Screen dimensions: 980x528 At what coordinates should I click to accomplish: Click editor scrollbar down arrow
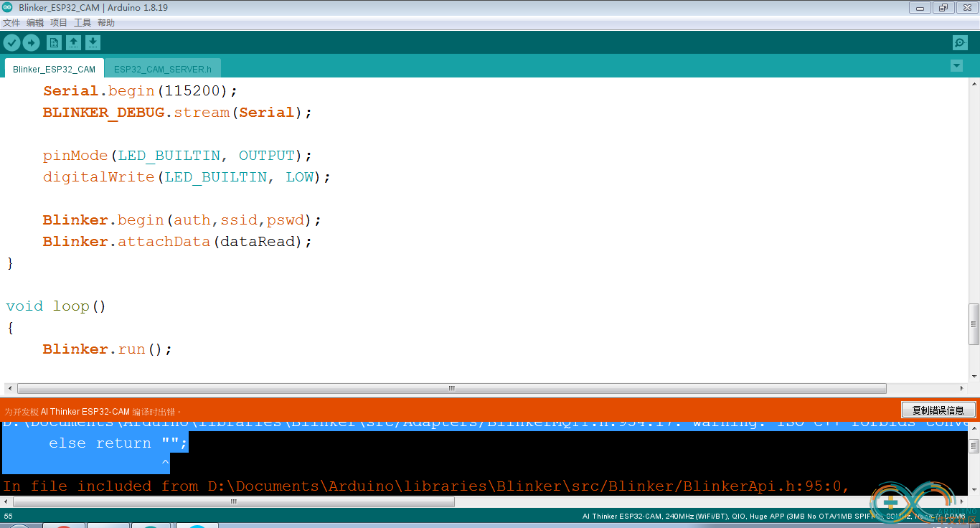pyautogui.click(x=974, y=375)
